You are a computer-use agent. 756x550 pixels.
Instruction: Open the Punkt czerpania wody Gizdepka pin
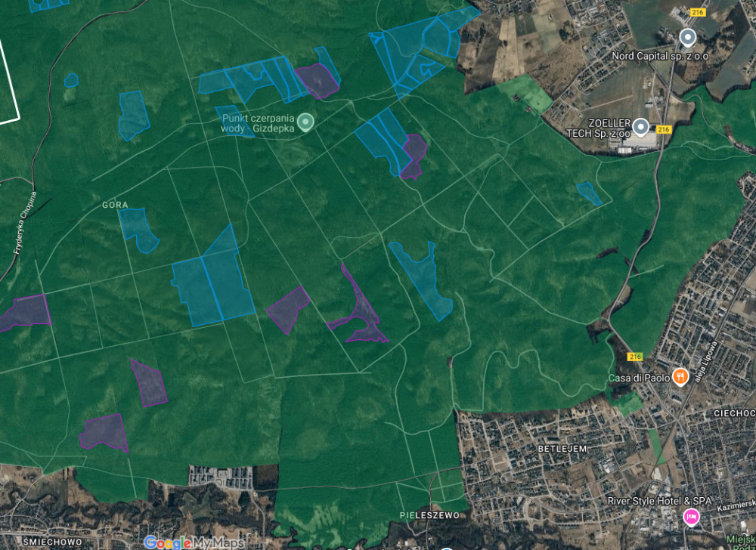pos(305,121)
